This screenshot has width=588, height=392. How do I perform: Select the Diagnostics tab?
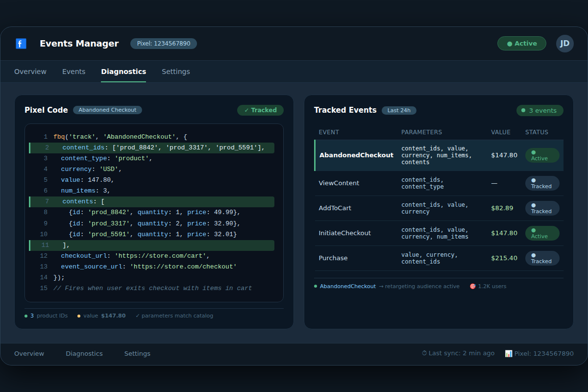click(123, 72)
